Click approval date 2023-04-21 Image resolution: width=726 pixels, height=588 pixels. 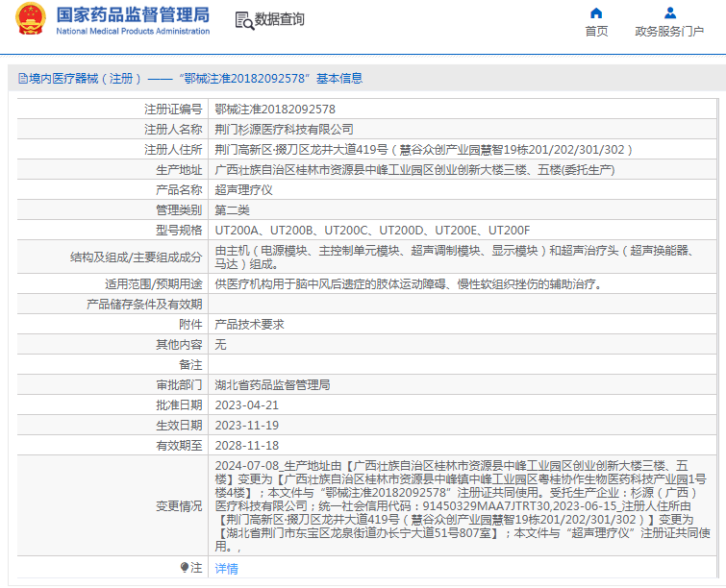(x=247, y=405)
